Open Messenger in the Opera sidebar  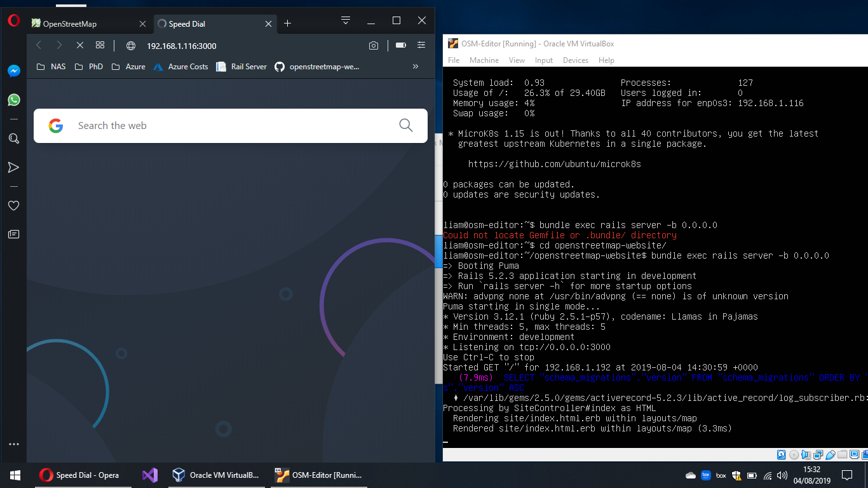pos(14,71)
